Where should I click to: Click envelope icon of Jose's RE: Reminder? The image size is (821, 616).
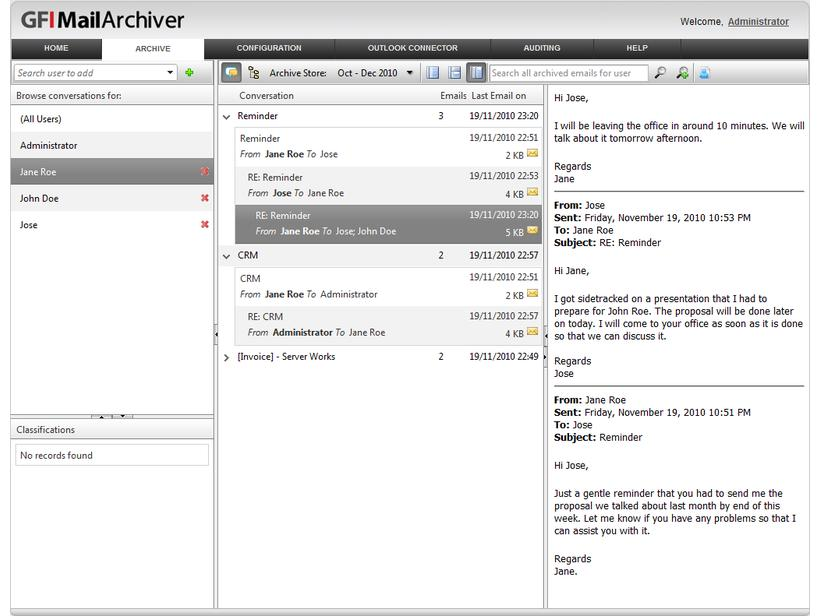click(x=532, y=192)
